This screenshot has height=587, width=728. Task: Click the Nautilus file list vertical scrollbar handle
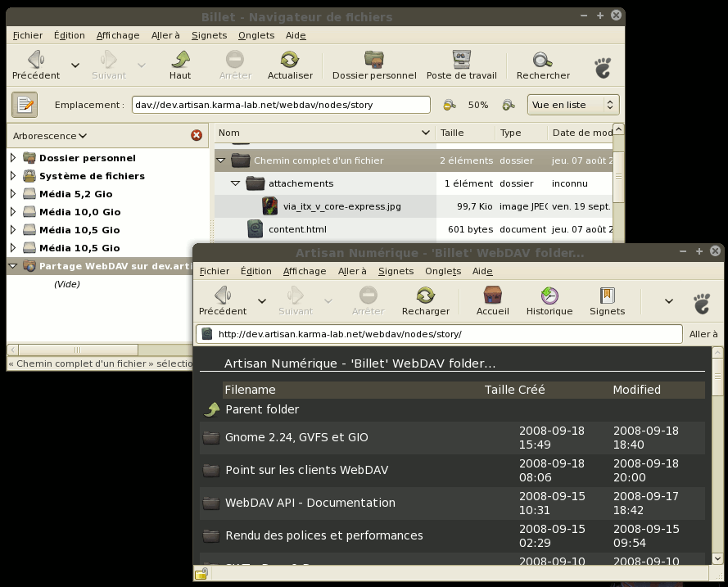pos(618,177)
